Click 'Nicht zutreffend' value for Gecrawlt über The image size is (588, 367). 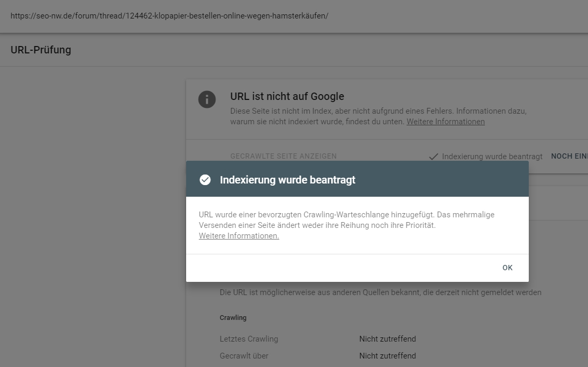(387, 356)
